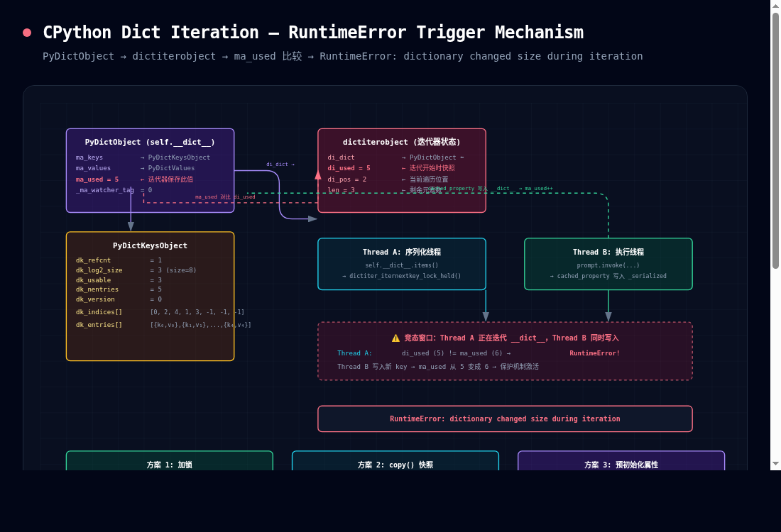Click the prompt.invoke(...) code text
The width and height of the screenshot is (781, 532).
(x=608, y=265)
